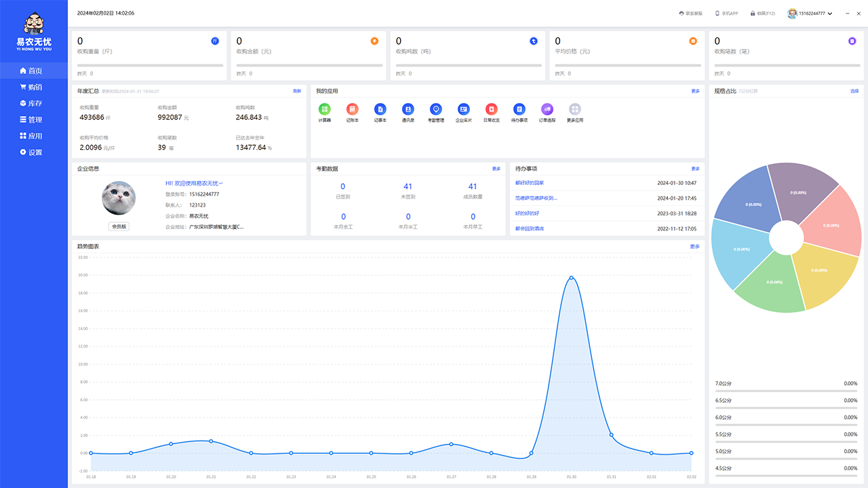Screen dimensions: 868x488
Task: Click 刷新 in the 年度汇总 panel
Action: click(297, 91)
